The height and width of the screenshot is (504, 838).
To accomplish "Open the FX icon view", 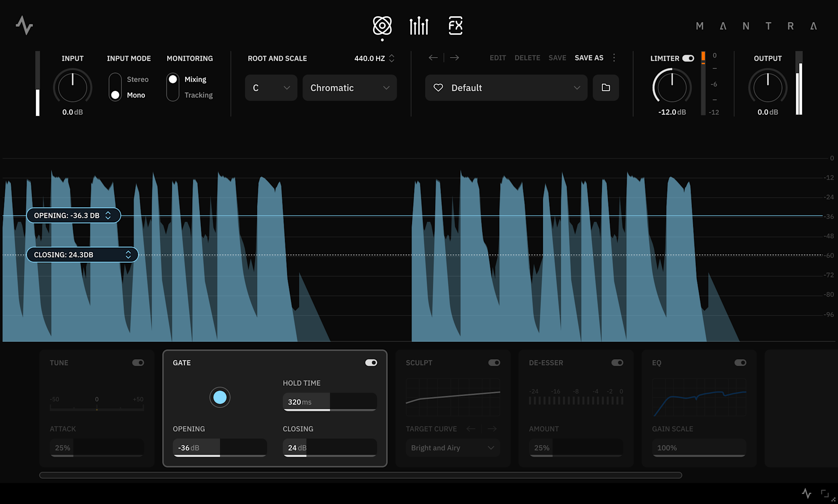I will coord(455,26).
